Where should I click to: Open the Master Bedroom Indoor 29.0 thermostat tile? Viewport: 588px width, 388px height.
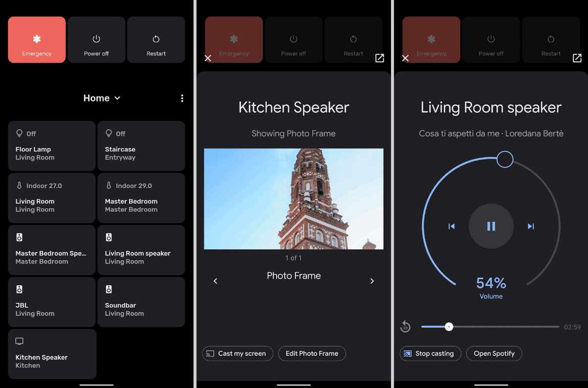point(142,198)
